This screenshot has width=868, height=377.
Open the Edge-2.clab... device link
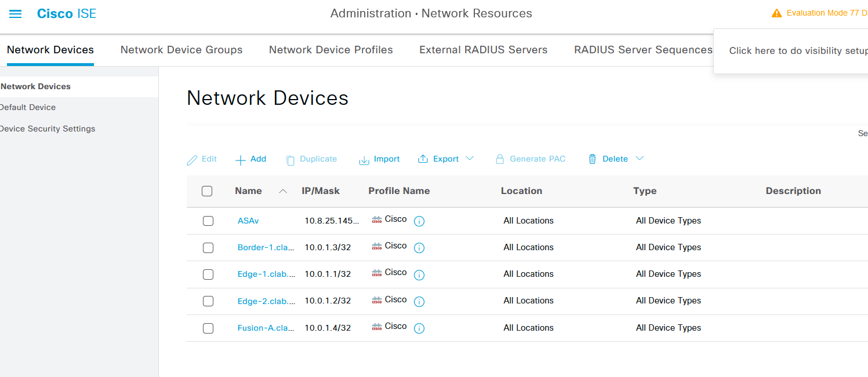[x=266, y=301]
